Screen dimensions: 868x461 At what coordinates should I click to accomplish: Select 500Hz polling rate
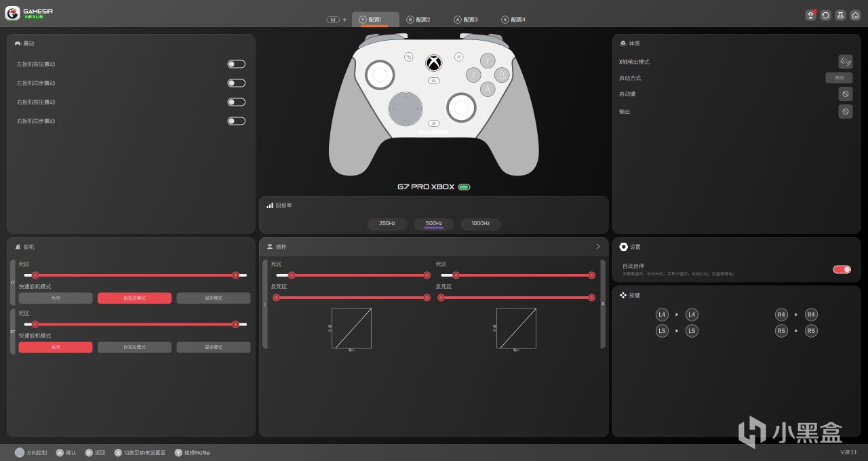(x=434, y=224)
